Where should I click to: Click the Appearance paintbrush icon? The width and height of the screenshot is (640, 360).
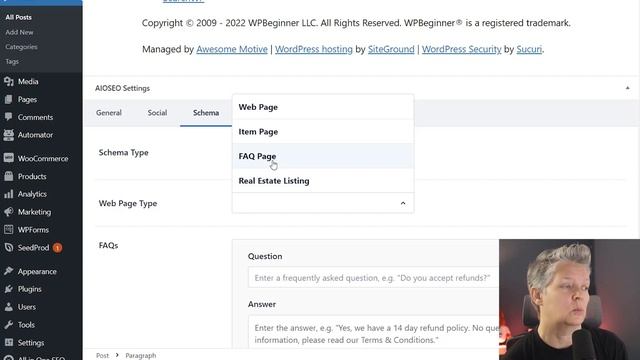(9, 271)
